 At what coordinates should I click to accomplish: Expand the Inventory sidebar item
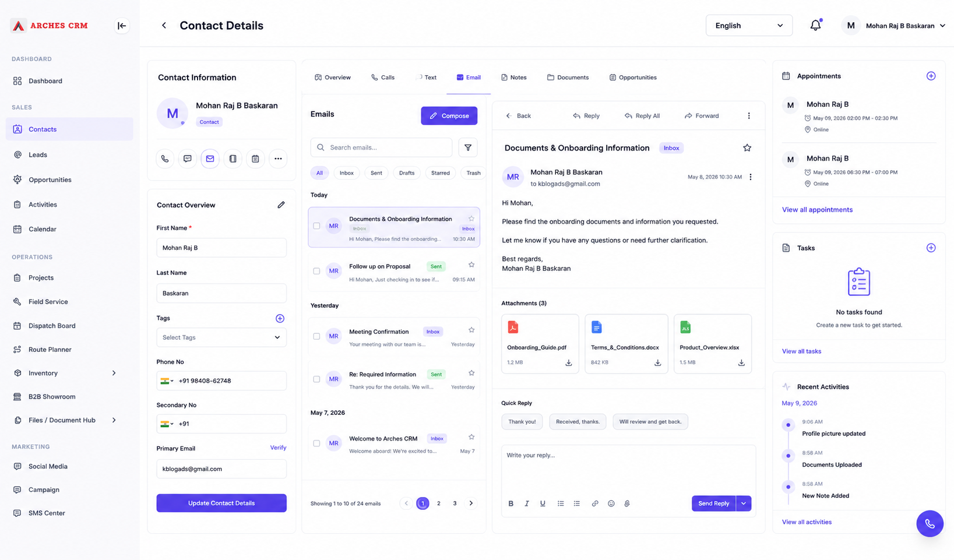114,373
